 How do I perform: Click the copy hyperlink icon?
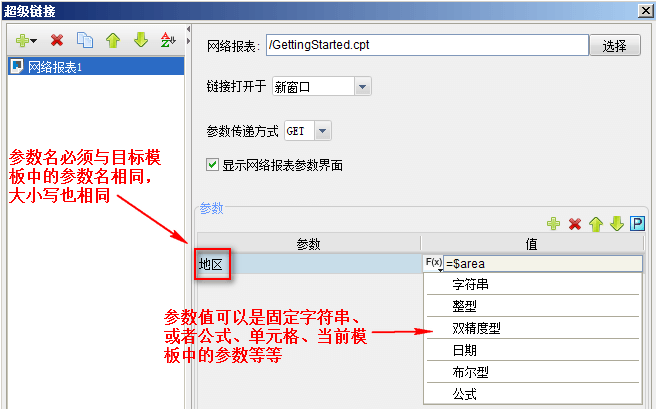click(85, 40)
